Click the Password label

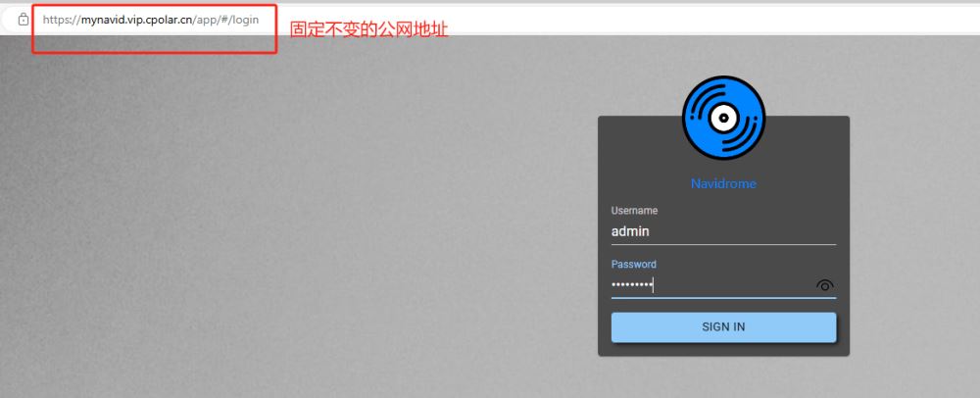click(634, 265)
